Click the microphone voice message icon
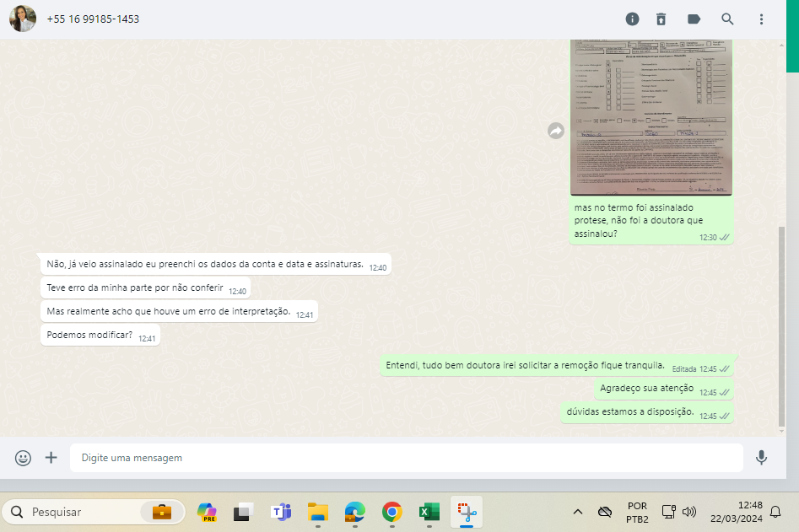 [x=761, y=458]
